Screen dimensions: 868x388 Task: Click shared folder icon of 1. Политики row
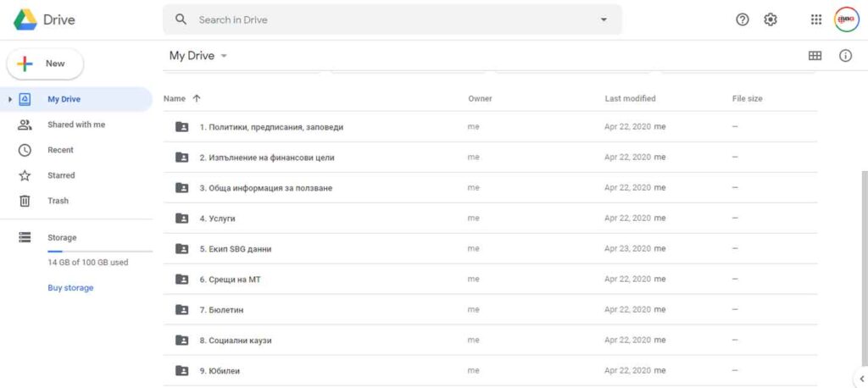[x=181, y=127]
